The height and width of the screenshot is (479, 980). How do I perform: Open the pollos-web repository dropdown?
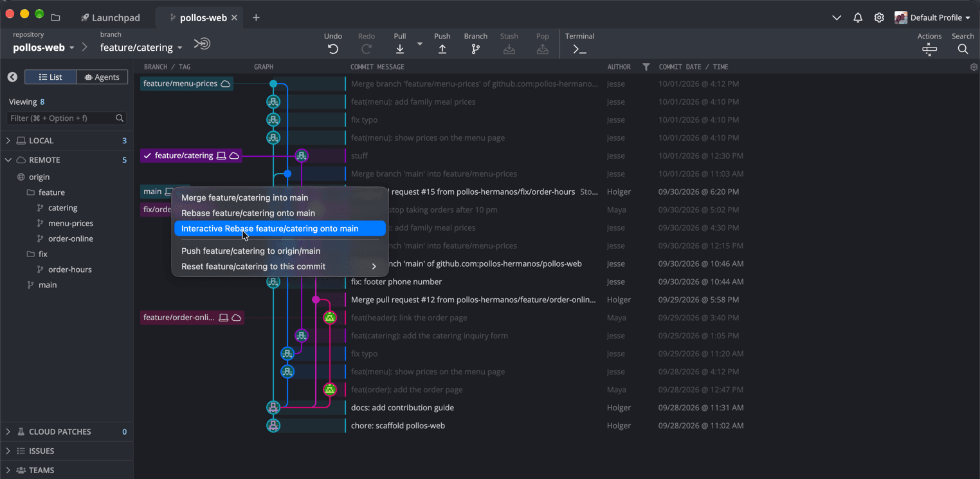click(43, 48)
